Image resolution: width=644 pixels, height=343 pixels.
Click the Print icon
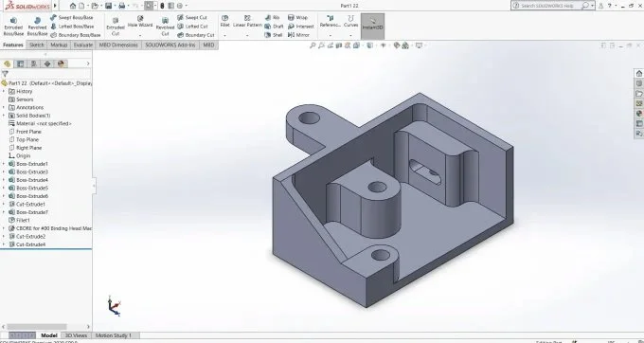tap(121, 6)
